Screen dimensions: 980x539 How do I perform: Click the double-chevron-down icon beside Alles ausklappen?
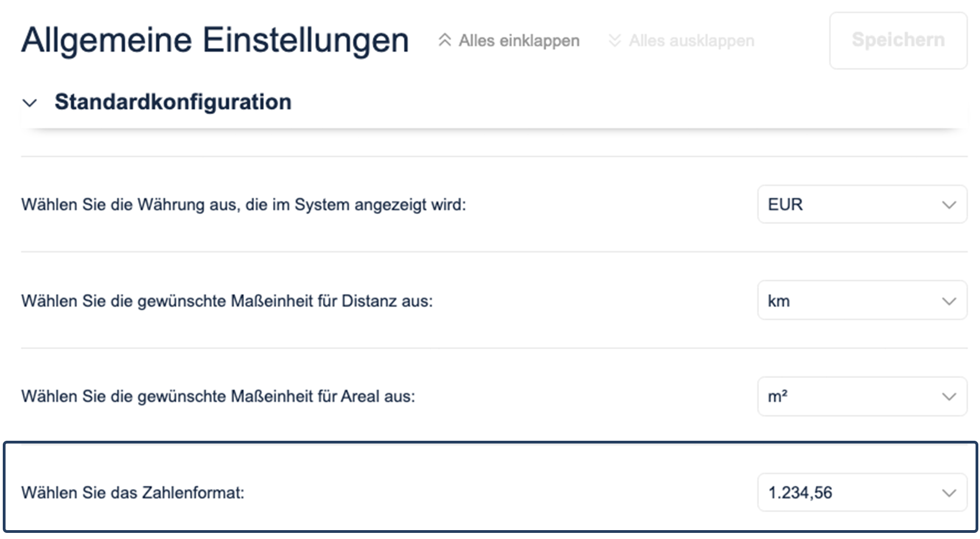click(614, 41)
